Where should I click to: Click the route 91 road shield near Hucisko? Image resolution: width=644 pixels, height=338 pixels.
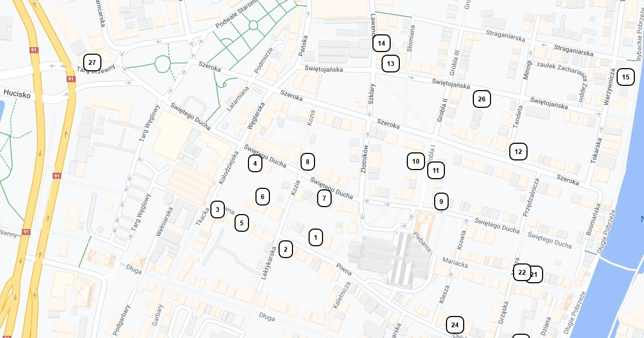coord(71,79)
